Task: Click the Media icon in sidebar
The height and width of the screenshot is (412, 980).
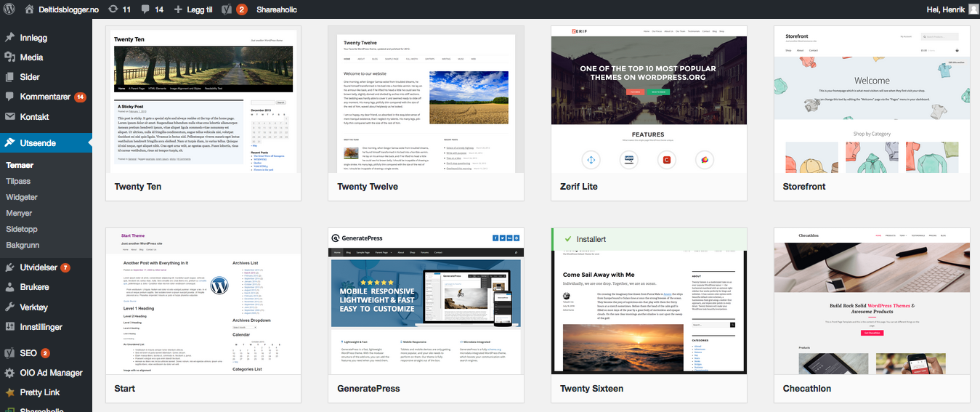Action: [10, 57]
